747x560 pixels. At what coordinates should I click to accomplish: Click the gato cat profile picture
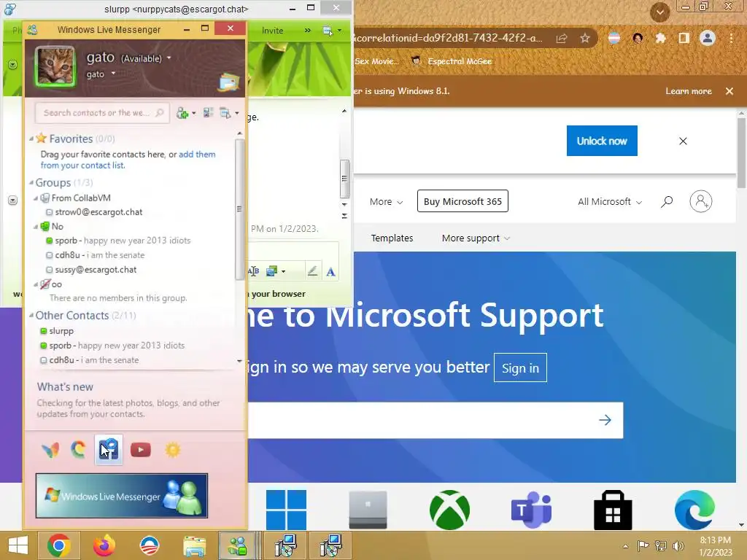point(55,66)
